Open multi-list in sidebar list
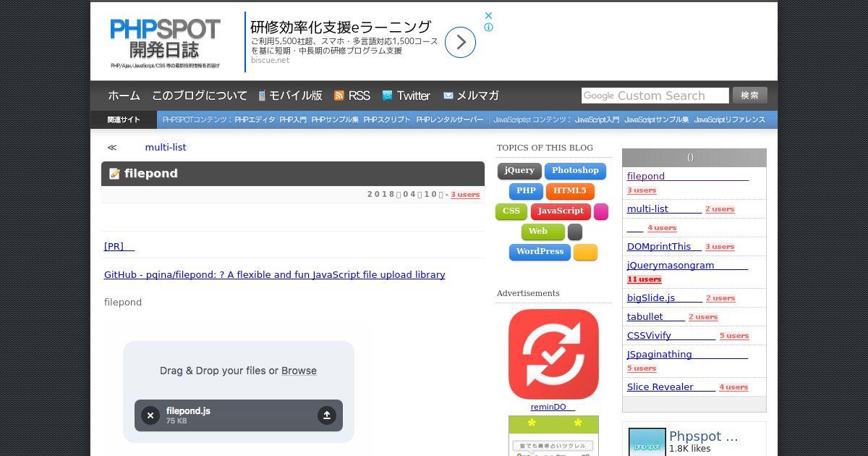Screen dimensions: 868x456 (664, 208)
